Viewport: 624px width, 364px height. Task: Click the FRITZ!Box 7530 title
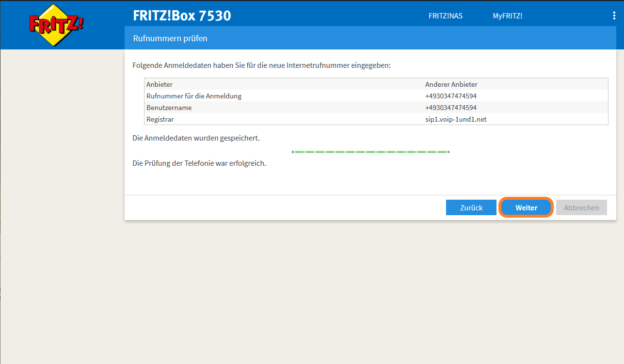(182, 16)
